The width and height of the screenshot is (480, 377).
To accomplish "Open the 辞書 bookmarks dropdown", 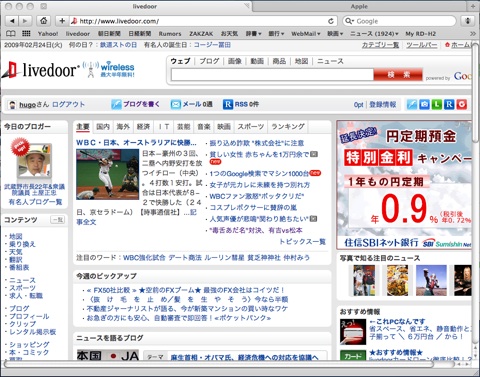I will click(x=253, y=34).
